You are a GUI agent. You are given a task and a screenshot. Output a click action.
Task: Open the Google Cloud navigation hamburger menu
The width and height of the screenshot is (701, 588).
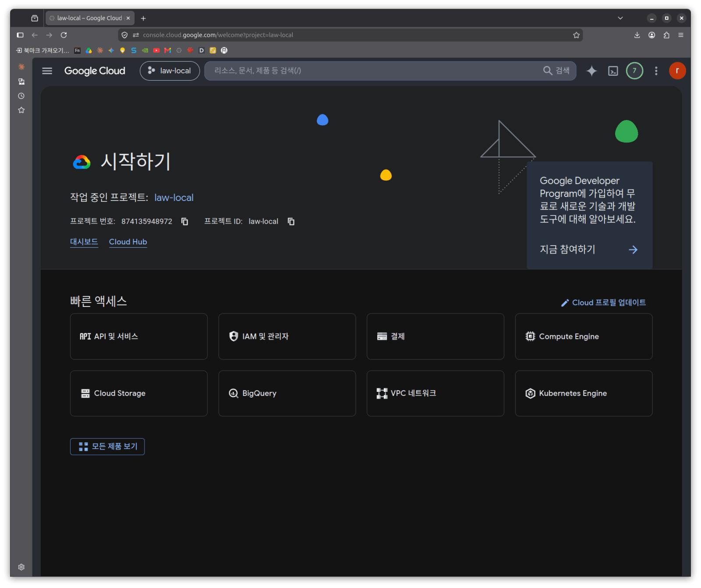tap(47, 71)
